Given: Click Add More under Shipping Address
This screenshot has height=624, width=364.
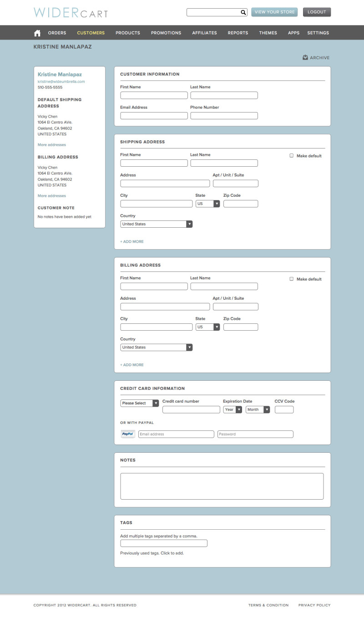Looking at the screenshot, I should [x=132, y=241].
